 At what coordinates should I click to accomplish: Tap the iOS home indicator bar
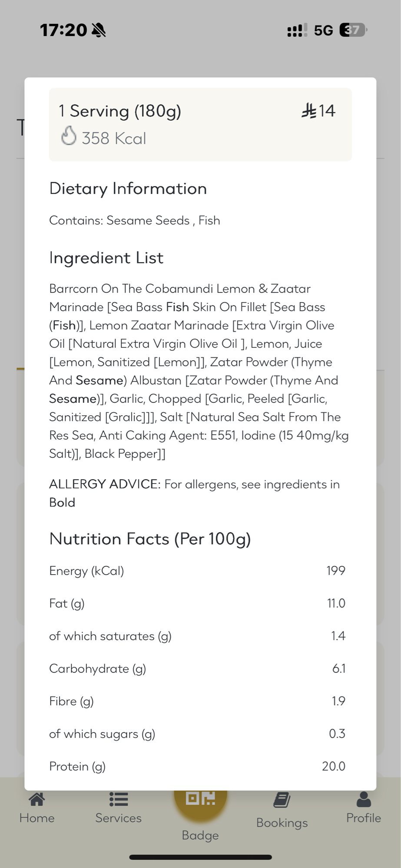tap(200, 857)
